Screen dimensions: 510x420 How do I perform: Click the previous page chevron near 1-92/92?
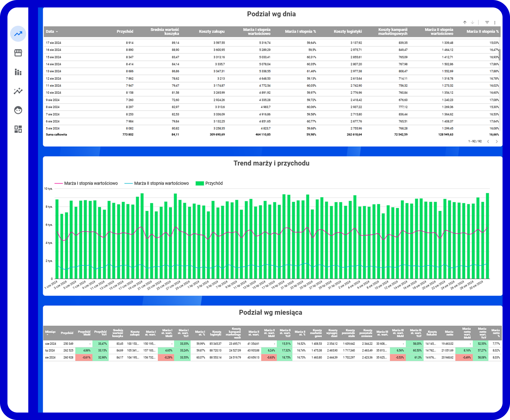tap(488, 141)
